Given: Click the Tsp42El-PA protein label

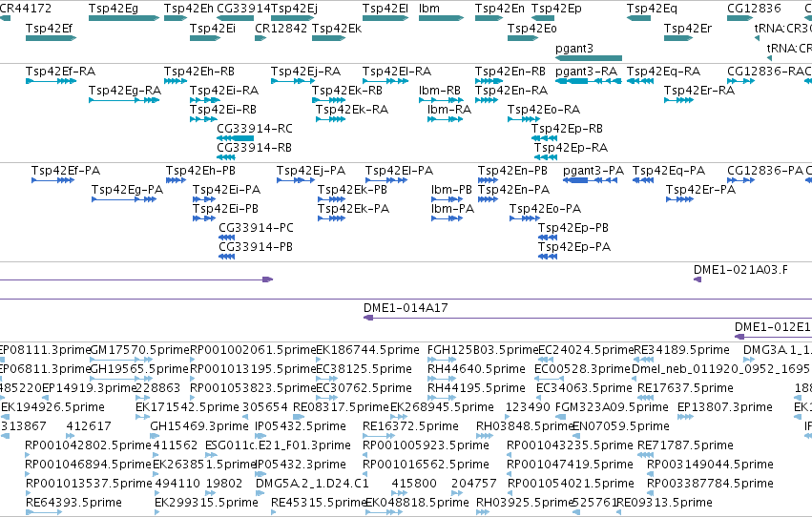Looking at the screenshot, I should point(399,170).
